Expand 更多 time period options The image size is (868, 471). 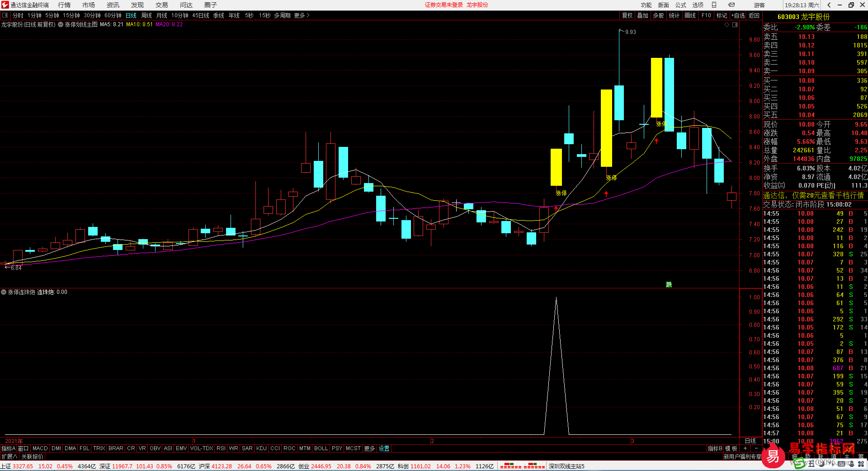(302, 15)
